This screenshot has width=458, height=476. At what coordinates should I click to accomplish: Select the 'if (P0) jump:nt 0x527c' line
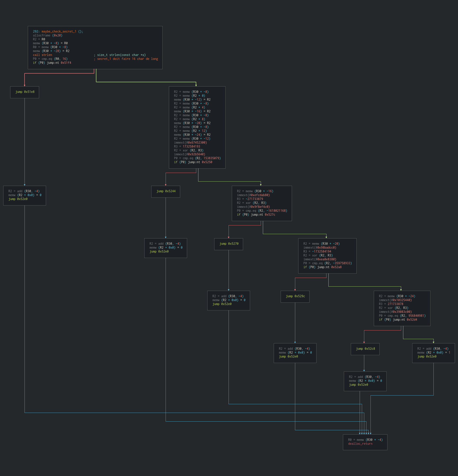coord(256,215)
